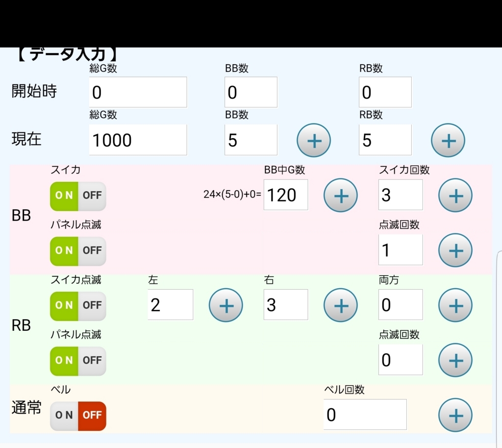Select the スイカ回数 field showing 3
Screen dimensions: 502x448
pos(401,195)
